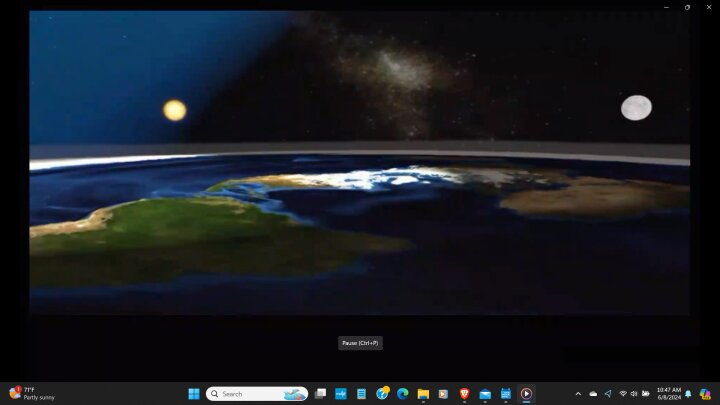Open the weather widget showing 71°F

(32, 394)
